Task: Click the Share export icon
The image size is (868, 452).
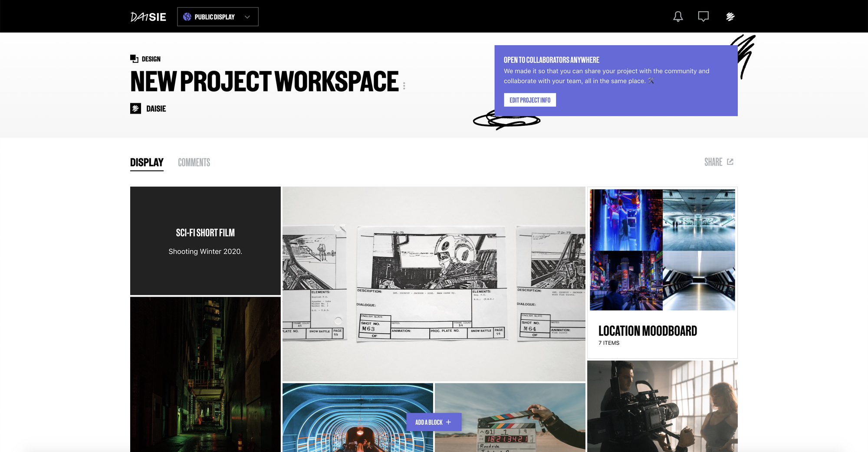Action: [x=730, y=162]
